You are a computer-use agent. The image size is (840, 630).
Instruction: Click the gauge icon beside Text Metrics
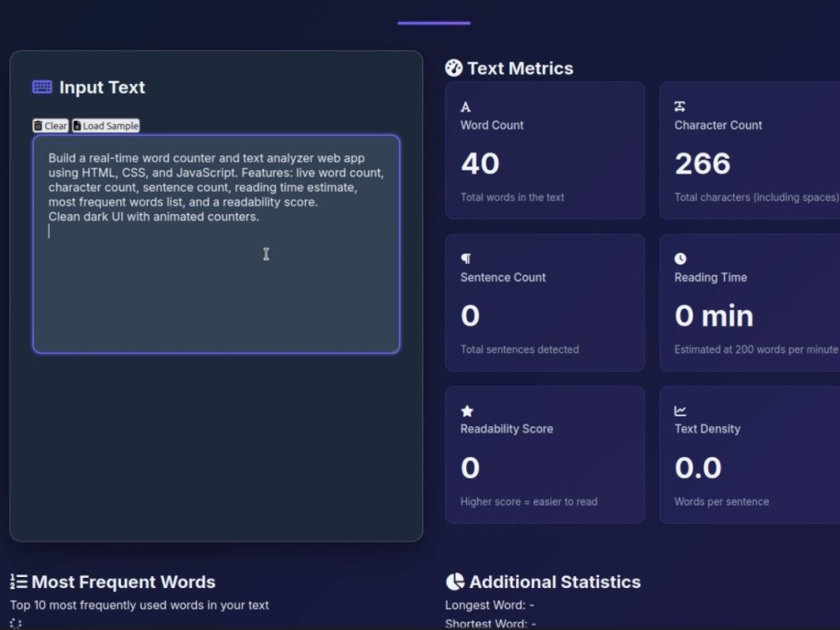(454, 68)
